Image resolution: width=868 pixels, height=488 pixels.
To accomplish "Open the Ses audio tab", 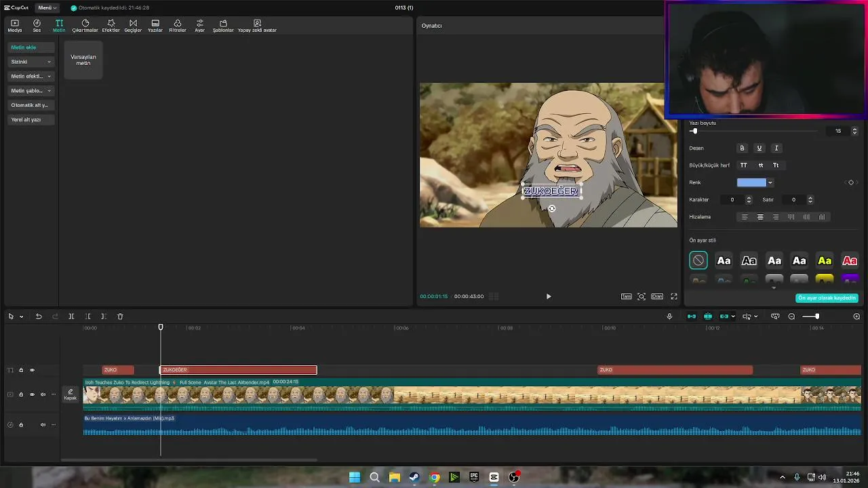I will 37,26.
